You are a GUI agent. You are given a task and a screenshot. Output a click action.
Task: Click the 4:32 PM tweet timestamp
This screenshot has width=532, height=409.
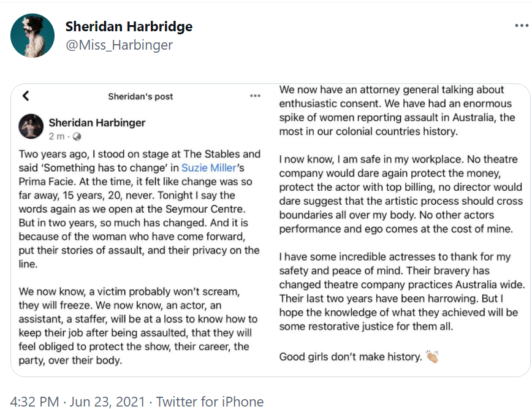coord(34,402)
